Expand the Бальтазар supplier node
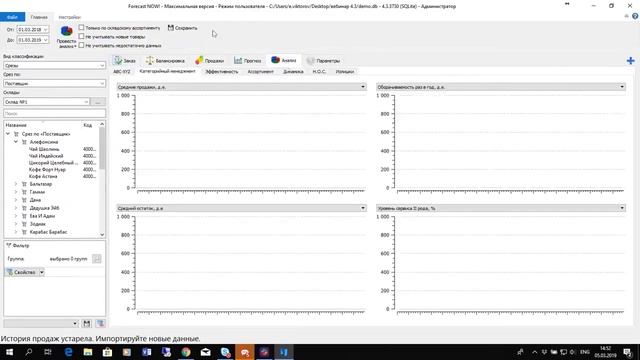The height and width of the screenshot is (360, 640). [x=16, y=184]
